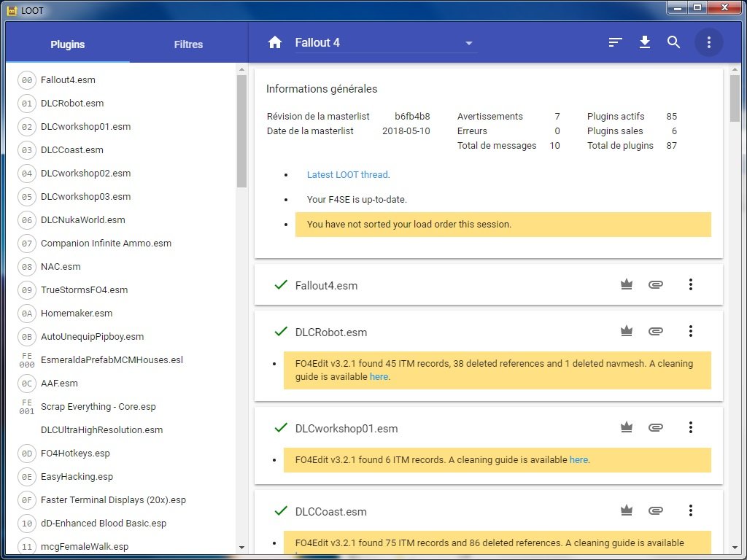Click the paperclip icon on DLCCoast.esm card

[x=656, y=511]
